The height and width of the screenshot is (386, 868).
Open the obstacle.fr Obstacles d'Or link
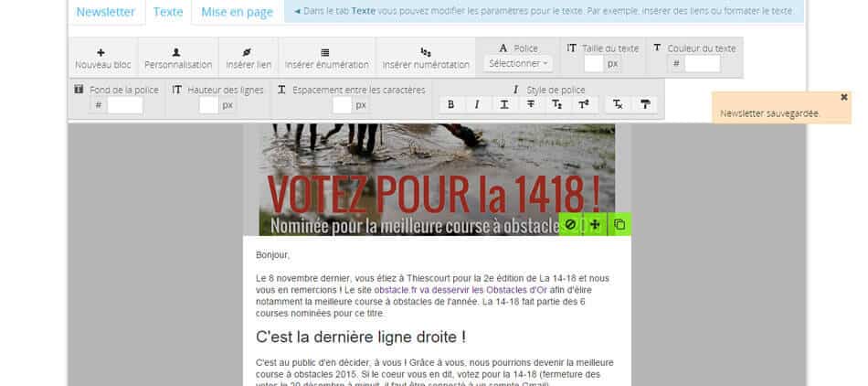[460, 290]
